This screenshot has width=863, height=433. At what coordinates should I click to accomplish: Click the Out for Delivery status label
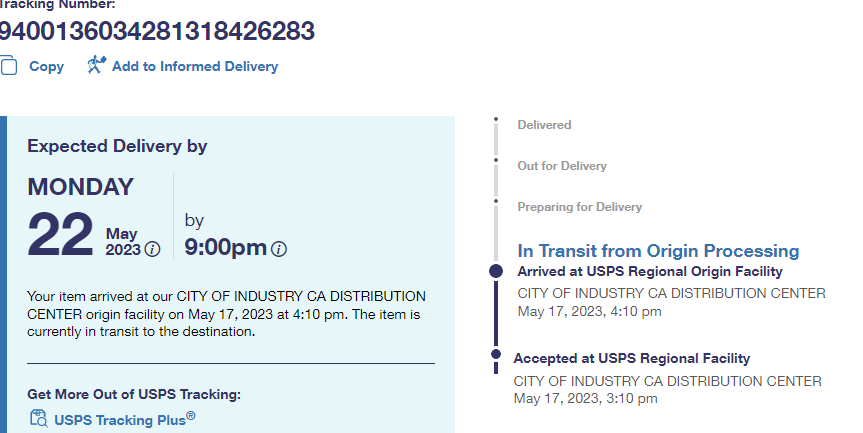tap(562, 166)
